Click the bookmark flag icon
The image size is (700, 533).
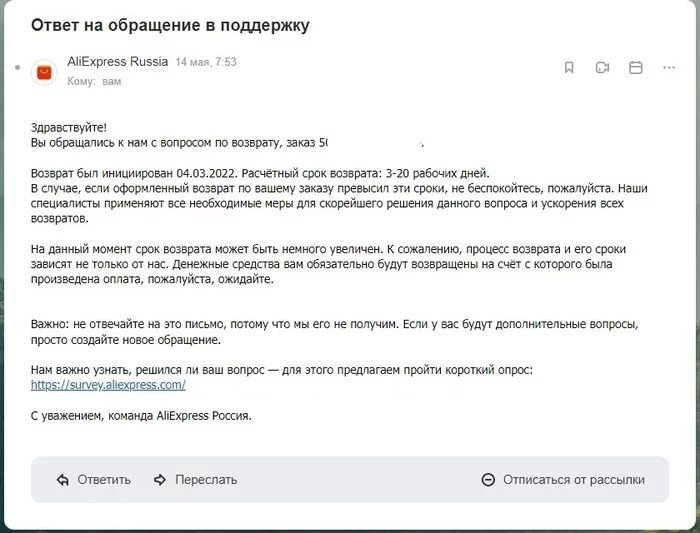pyautogui.click(x=569, y=67)
